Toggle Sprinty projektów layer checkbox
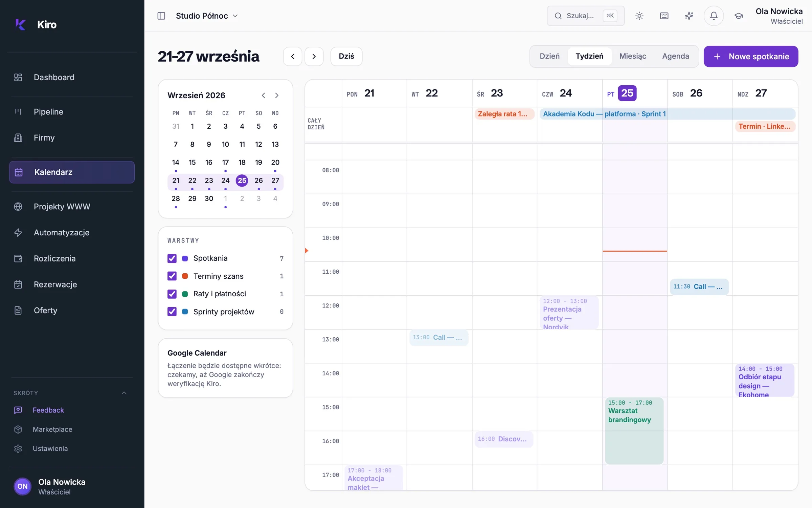This screenshot has height=508, width=812. click(x=172, y=312)
